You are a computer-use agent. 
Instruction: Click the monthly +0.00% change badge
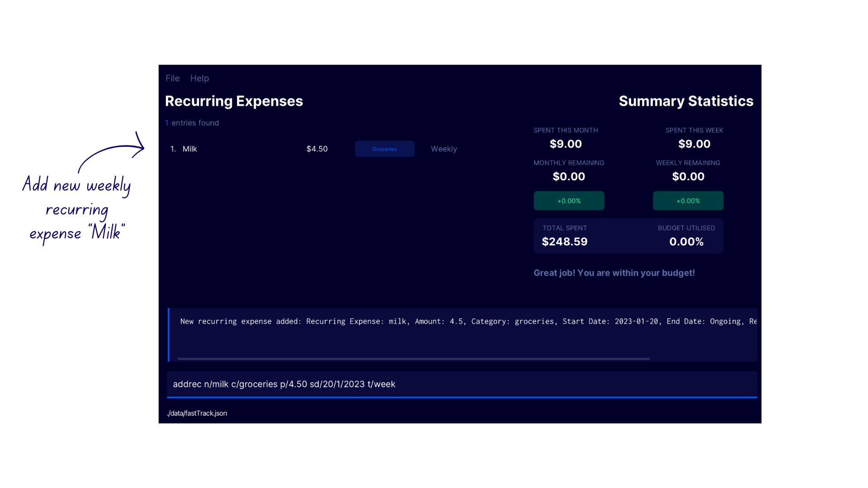pyautogui.click(x=569, y=201)
